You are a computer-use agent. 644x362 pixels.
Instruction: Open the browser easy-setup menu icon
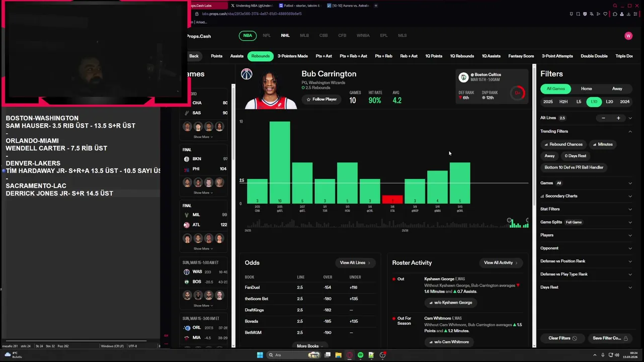click(635, 14)
